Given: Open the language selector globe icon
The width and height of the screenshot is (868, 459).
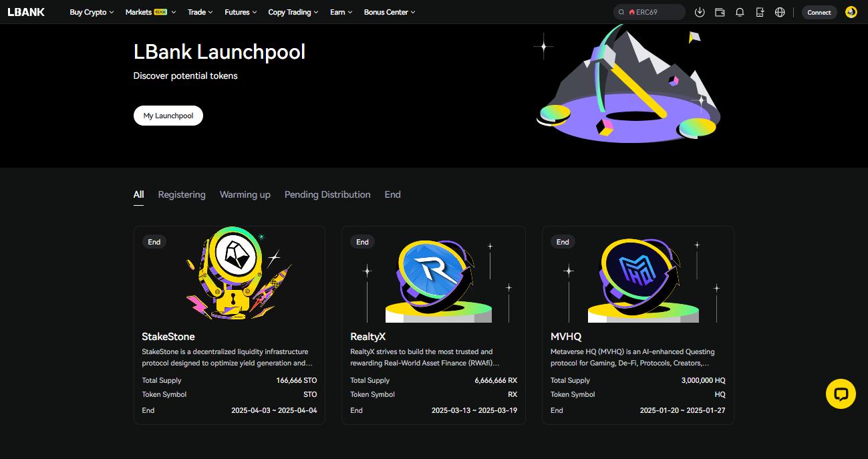Looking at the screenshot, I should pyautogui.click(x=780, y=12).
